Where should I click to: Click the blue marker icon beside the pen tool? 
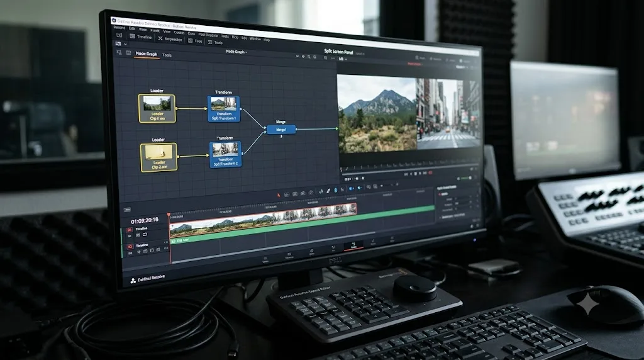[x=336, y=190]
